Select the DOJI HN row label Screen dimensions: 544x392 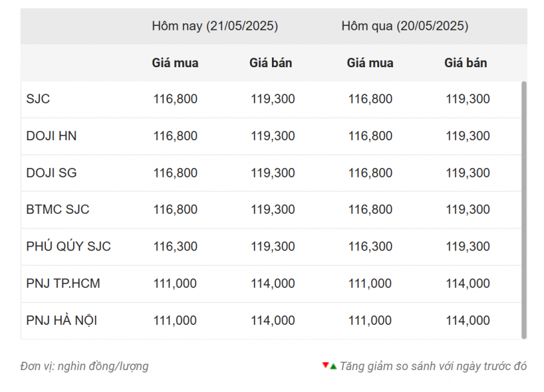click(52, 136)
